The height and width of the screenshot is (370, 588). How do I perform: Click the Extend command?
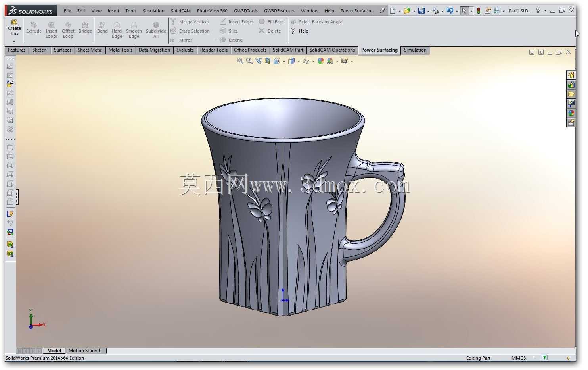click(x=231, y=40)
